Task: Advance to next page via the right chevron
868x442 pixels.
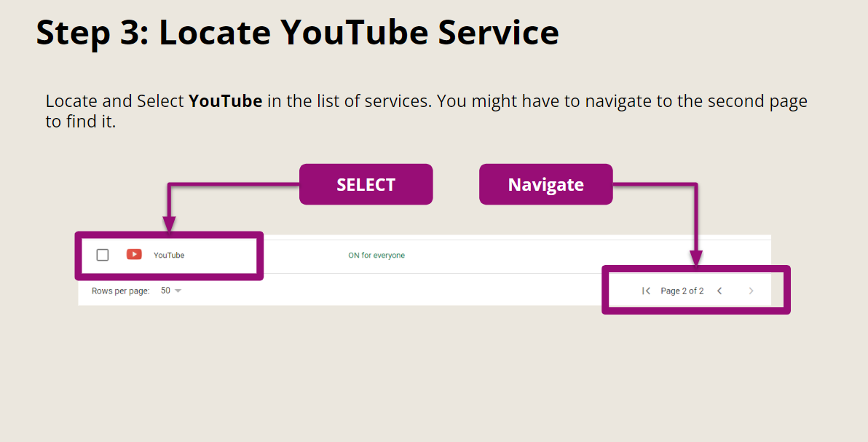Action: point(751,291)
